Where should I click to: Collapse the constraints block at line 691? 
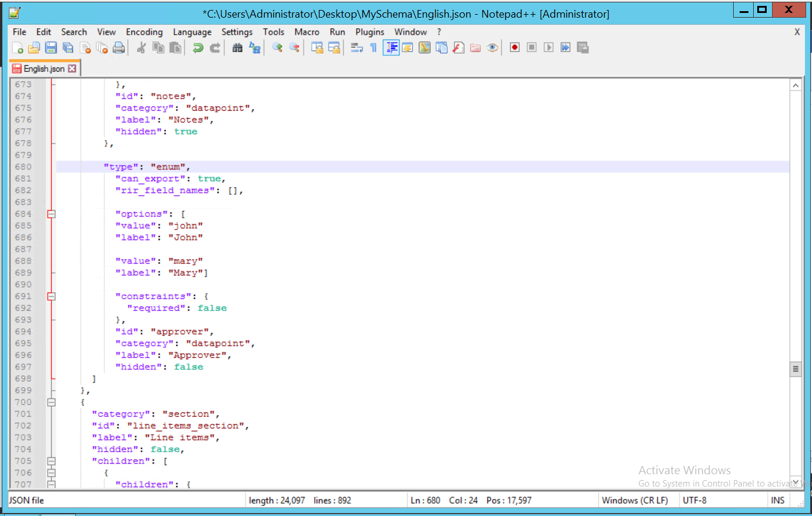click(x=51, y=296)
